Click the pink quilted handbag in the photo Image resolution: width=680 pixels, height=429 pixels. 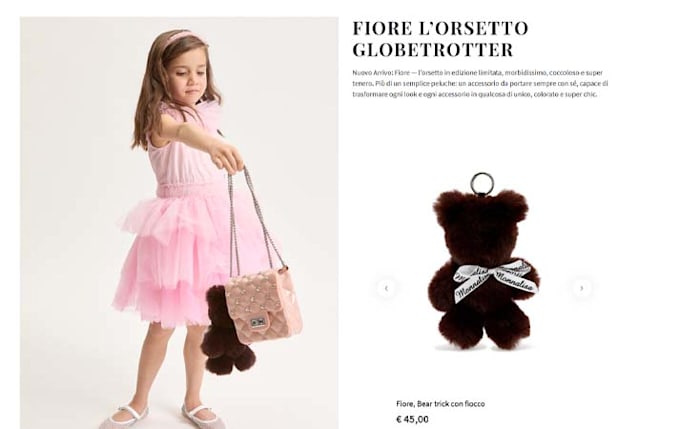point(264,305)
